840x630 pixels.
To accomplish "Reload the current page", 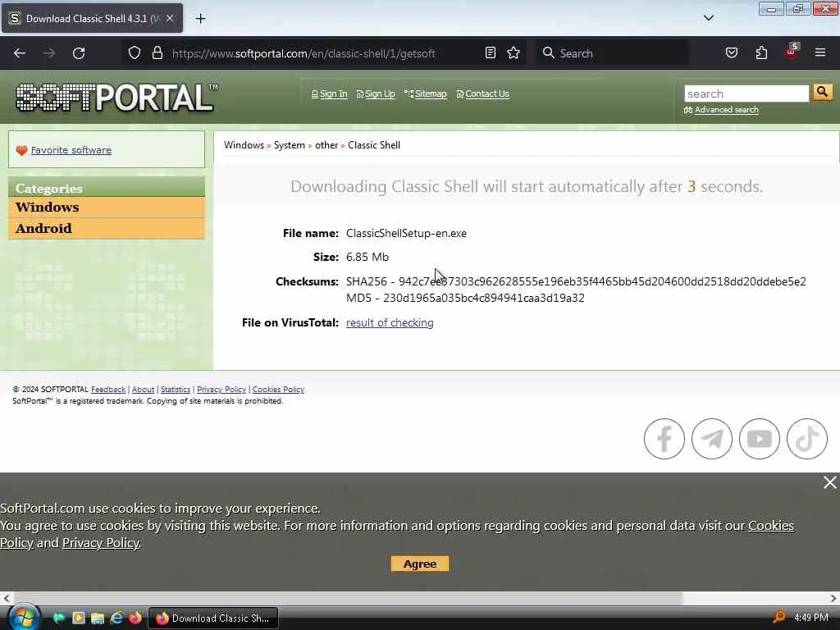I will pos(79,53).
